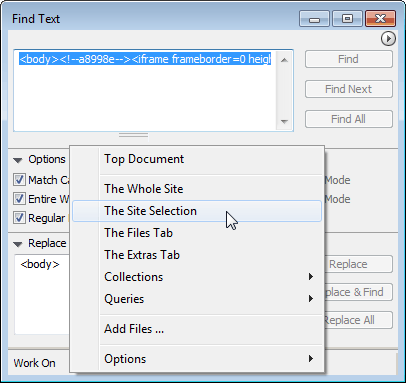Minimize the Find Text window

pos(314,19)
